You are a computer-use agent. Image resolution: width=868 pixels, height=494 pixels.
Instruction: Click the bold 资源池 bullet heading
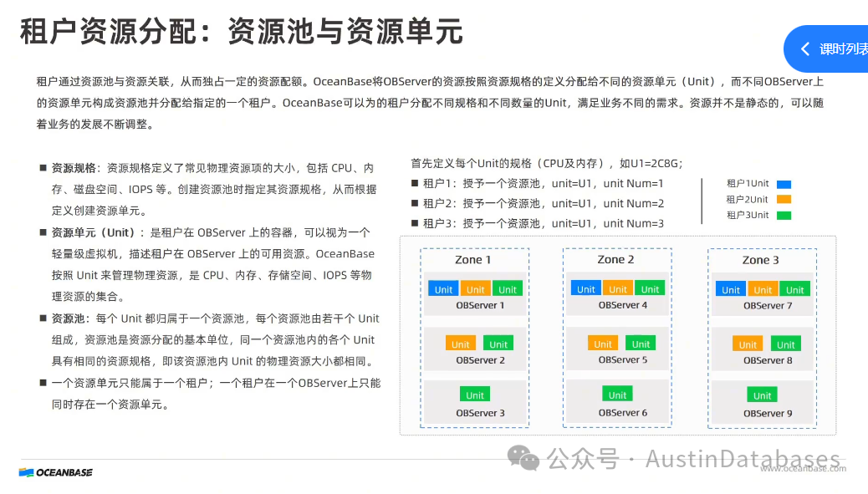68,318
